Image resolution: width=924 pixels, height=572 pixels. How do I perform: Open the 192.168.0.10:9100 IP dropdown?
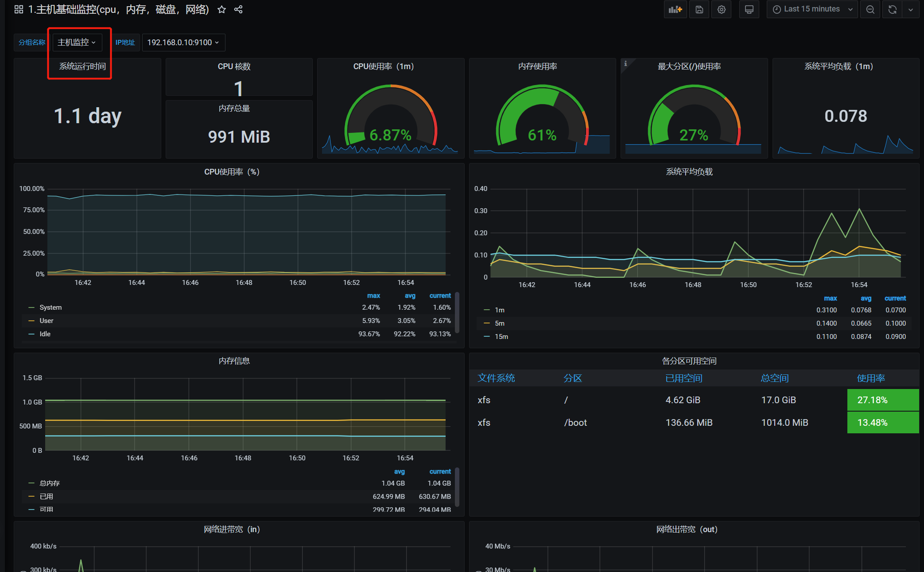coord(183,43)
